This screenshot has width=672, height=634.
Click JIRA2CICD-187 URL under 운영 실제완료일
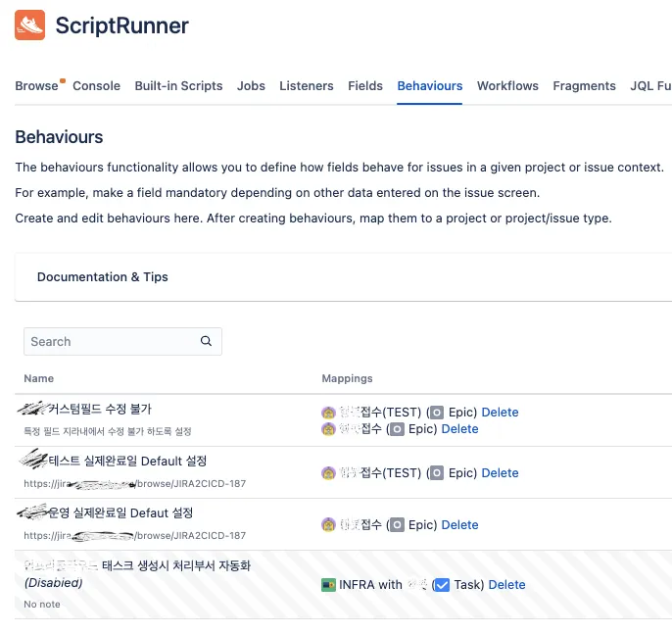point(135,535)
